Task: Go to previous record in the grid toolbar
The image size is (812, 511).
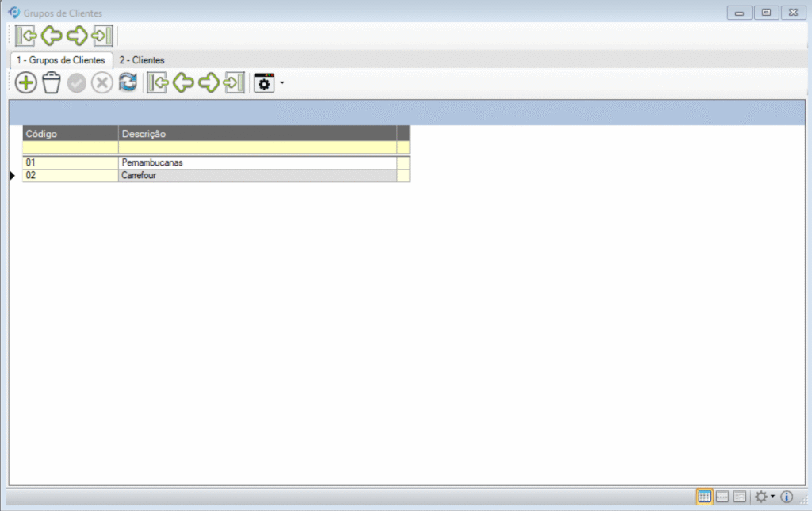Action: click(x=183, y=82)
